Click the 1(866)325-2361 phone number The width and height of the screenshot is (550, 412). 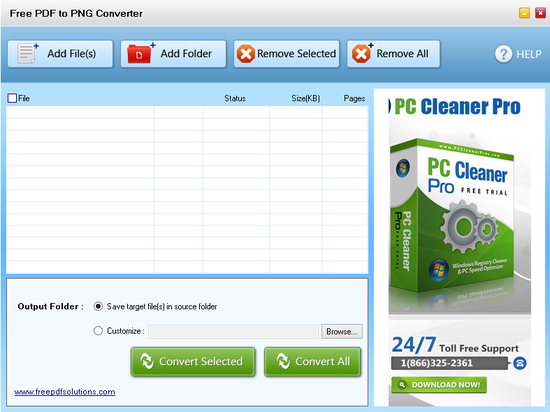(437, 363)
